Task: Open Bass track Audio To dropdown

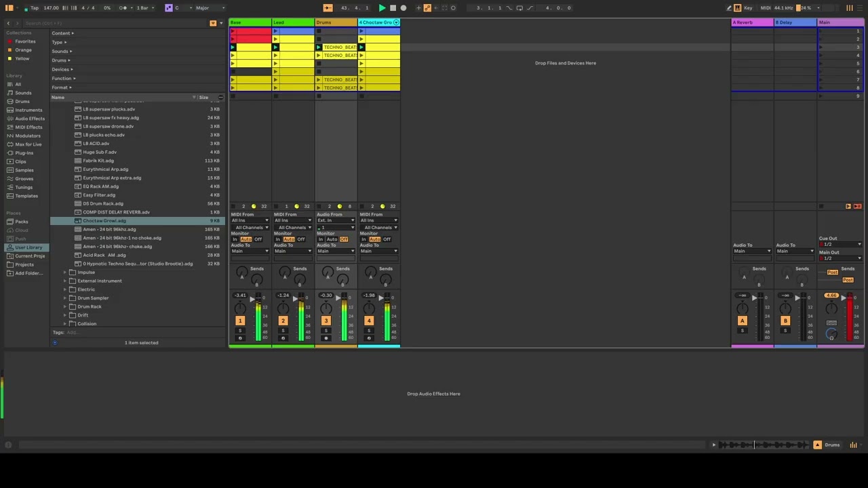Action: (x=250, y=251)
